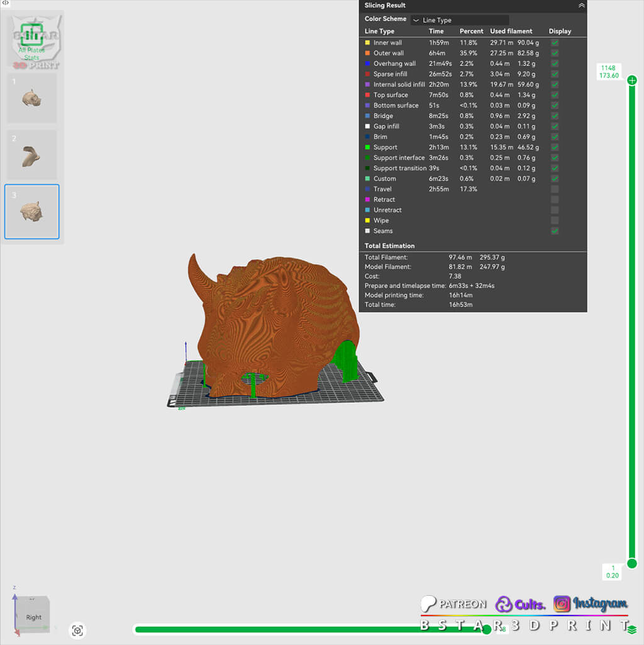The image size is (644, 645).
Task: Click the layers icon at bottom right
Action: [631, 629]
